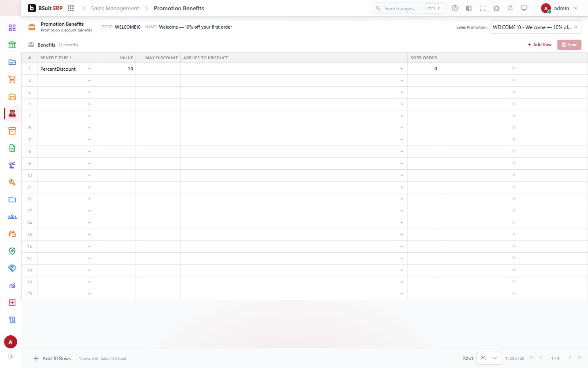
Task: Expand Applies To Product dropdown in row 1
Action: coord(402,69)
